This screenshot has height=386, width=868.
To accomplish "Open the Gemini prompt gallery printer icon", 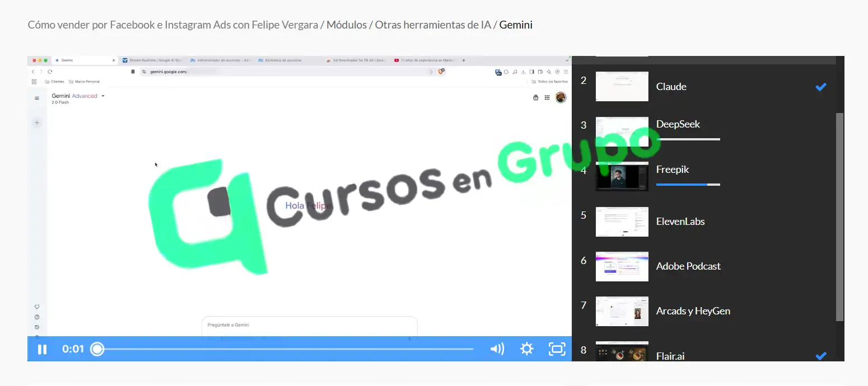I will click(x=536, y=97).
